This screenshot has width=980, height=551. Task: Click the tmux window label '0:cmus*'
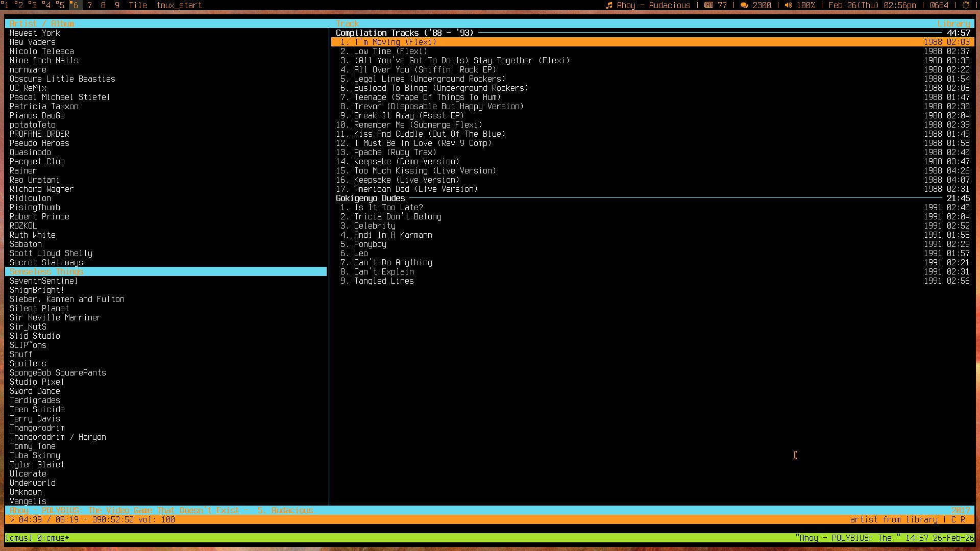click(53, 538)
